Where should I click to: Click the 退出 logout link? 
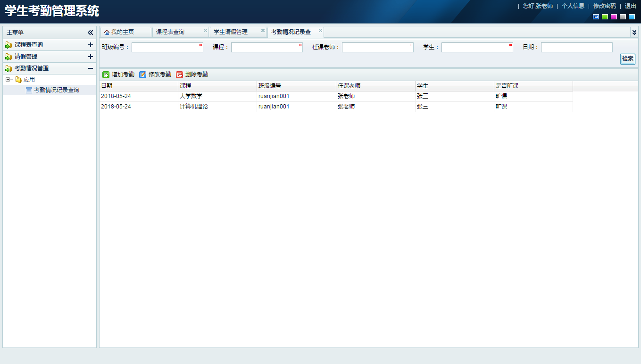click(x=631, y=6)
